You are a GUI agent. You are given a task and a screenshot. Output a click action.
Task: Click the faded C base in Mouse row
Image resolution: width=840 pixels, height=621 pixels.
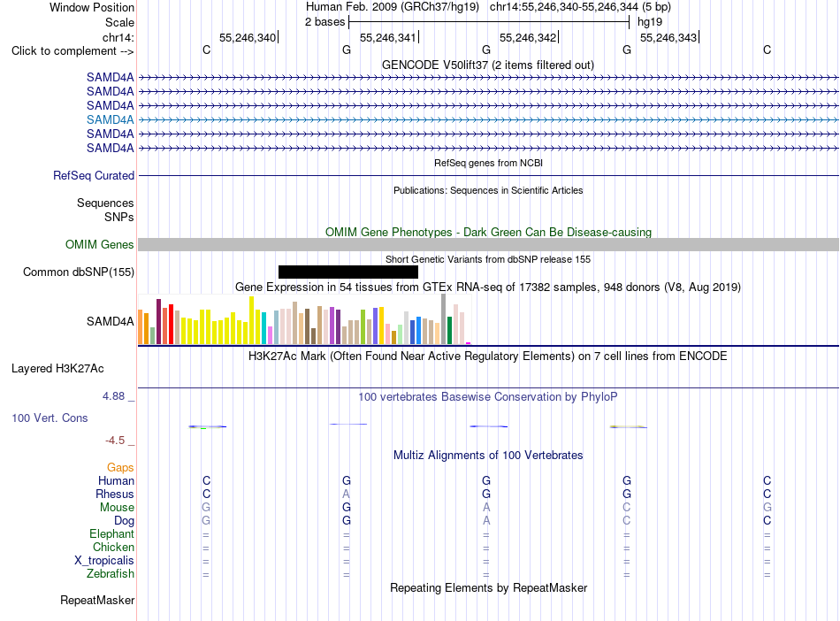tap(626, 508)
